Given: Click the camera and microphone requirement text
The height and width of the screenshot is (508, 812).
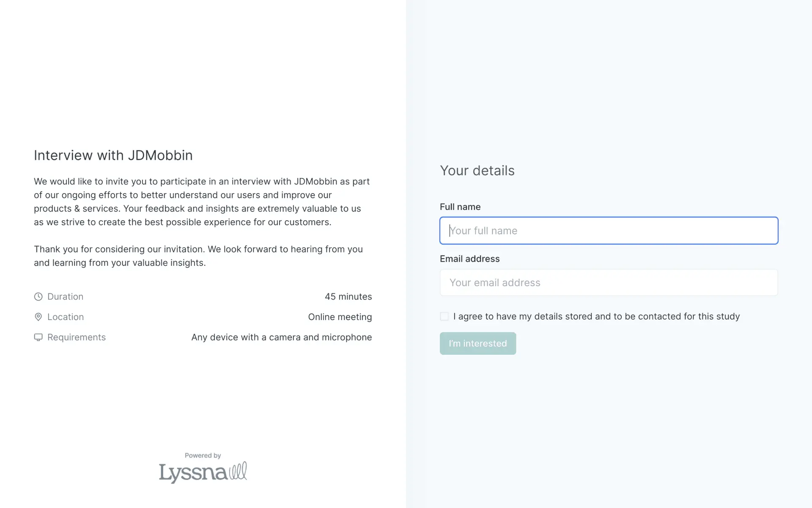Looking at the screenshot, I should coord(281,337).
